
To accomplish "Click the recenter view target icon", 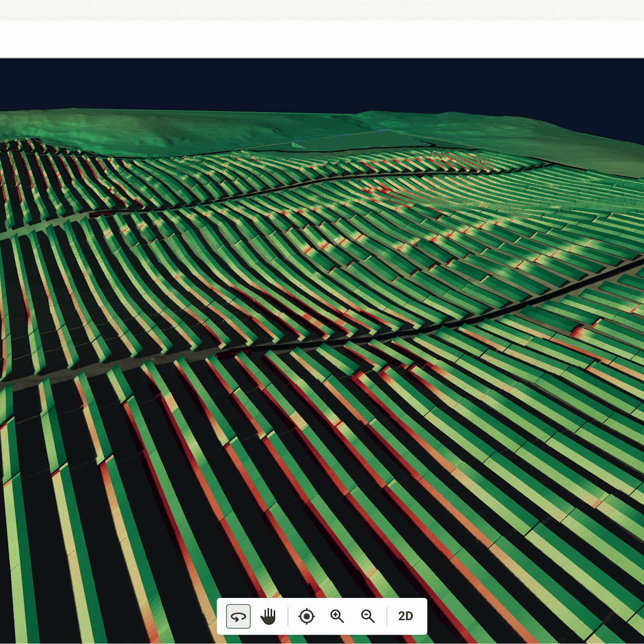I will (x=306, y=616).
